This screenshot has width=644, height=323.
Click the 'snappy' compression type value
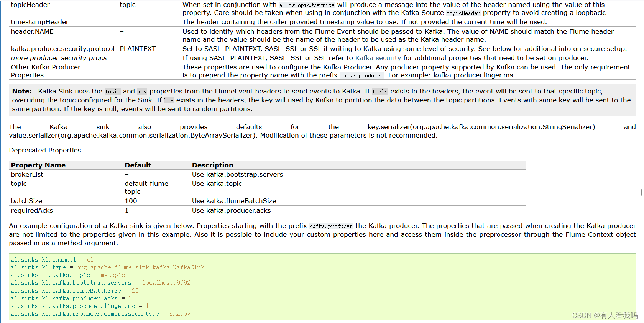click(180, 314)
